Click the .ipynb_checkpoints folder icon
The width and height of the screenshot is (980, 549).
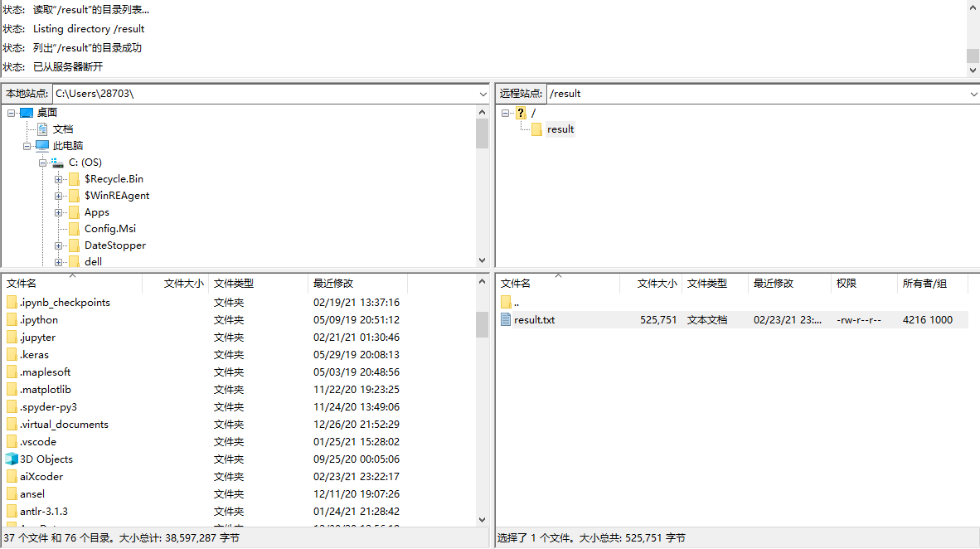pos(12,302)
